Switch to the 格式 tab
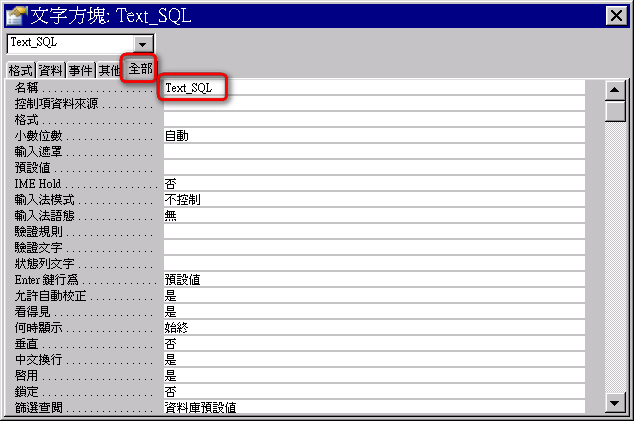634x421 pixels. point(21,70)
